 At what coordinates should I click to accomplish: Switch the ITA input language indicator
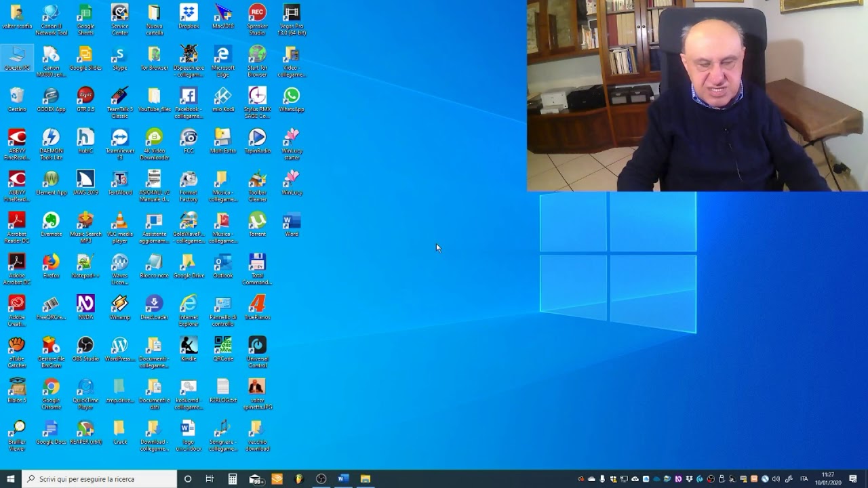click(804, 479)
